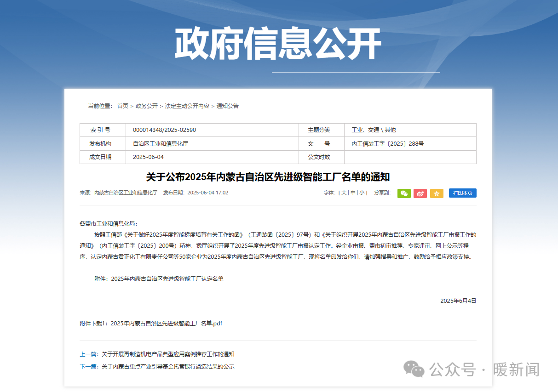Open 政务公开 breadcrumb link
The height and width of the screenshot is (392, 558).
point(147,106)
